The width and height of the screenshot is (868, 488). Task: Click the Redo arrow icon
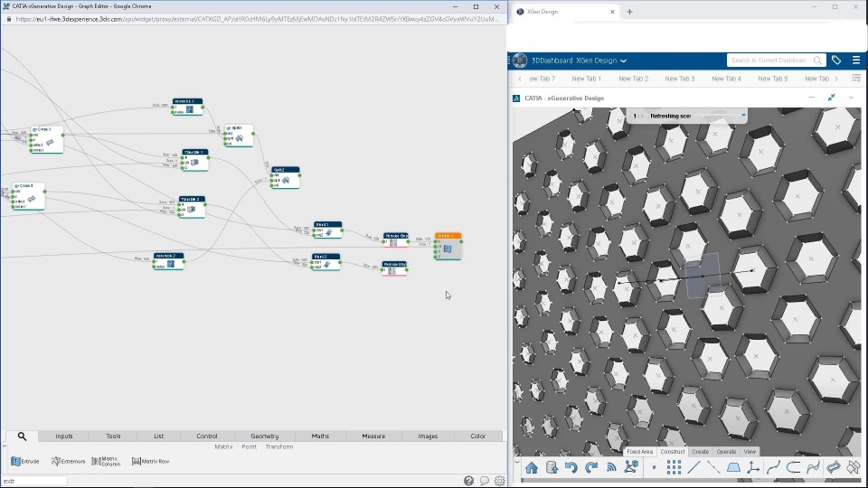coord(591,467)
